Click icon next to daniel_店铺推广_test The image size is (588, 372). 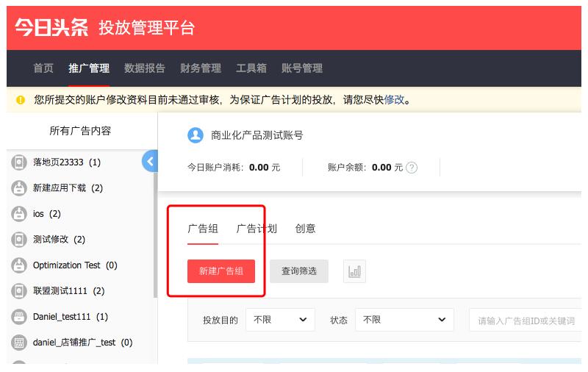click(19, 343)
